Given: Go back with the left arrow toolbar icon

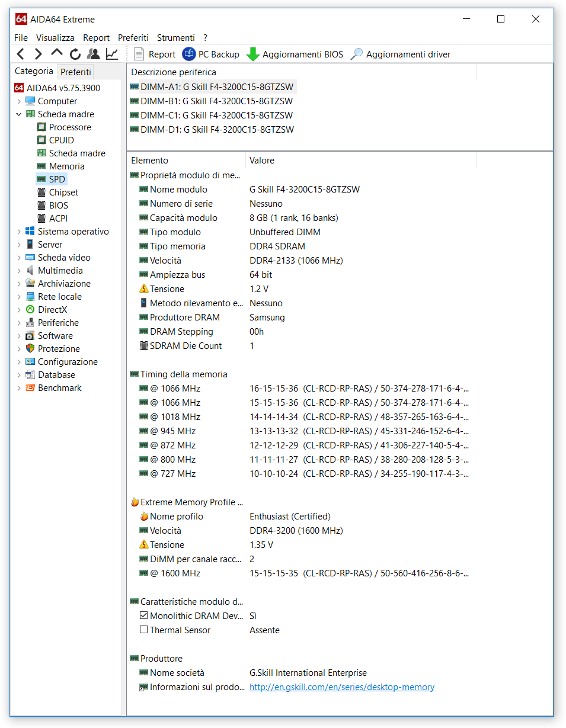Looking at the screenshot, I should click(x=21, y=54).
